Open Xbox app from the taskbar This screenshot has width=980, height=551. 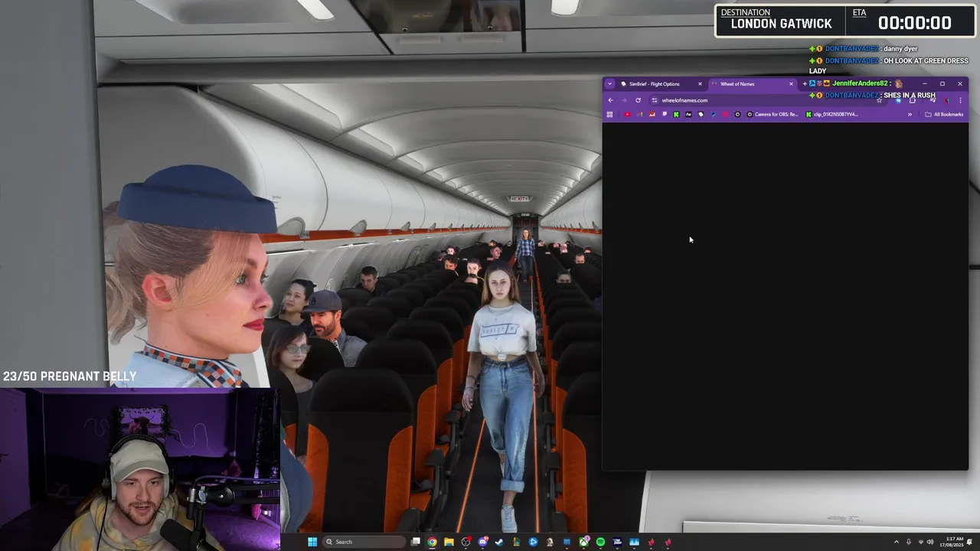(x=584, y=542)
